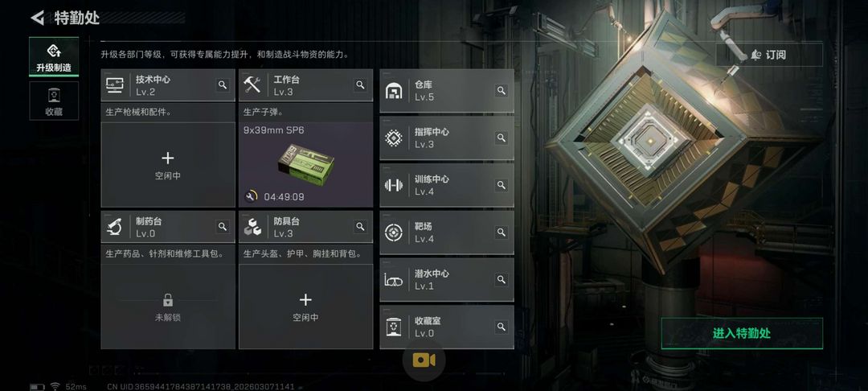This screenshot has height=391, width=868.
Task: Inspect 训练中心 via its magnifier icon
Action: click(502, 185)
